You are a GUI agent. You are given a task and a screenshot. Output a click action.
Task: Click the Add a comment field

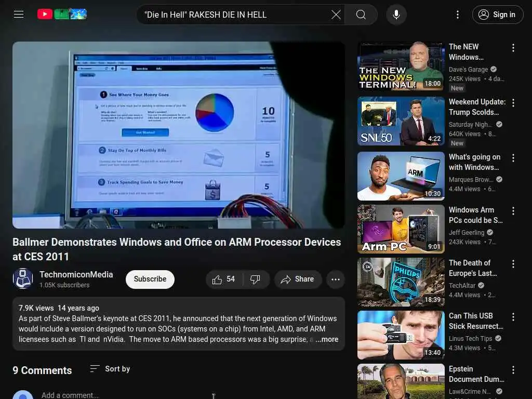pos(70,395)
